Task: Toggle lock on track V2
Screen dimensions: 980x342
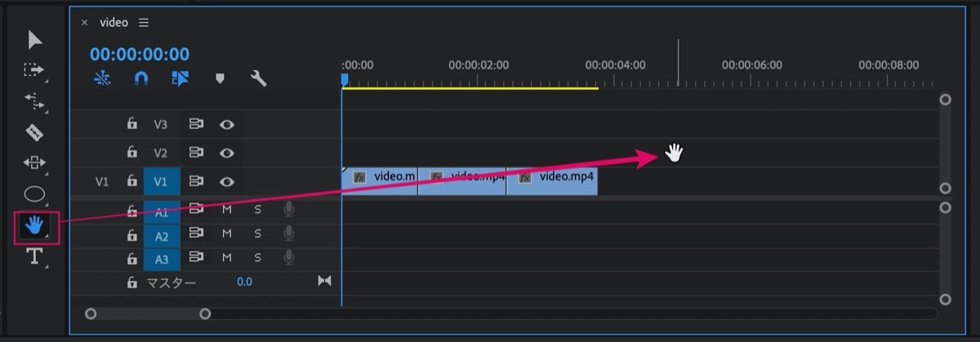Action: coord(131,153)
